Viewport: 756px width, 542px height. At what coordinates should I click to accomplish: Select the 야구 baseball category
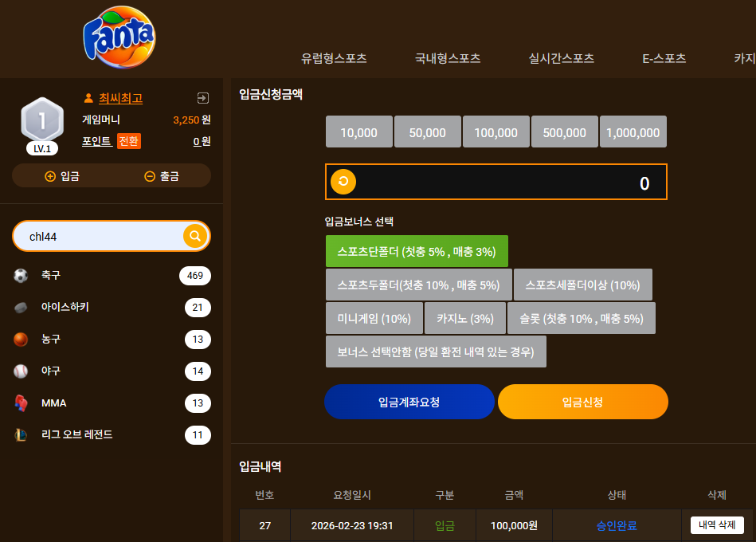(x=112, y=371)
